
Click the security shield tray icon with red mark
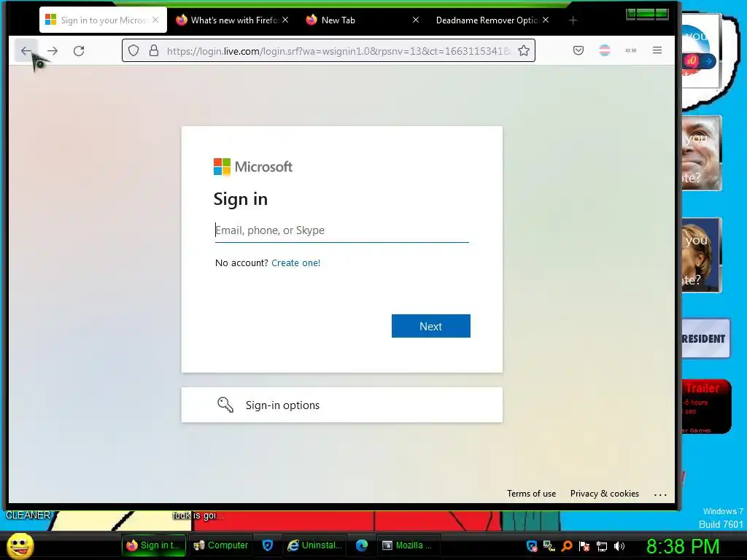click(532, 546)
